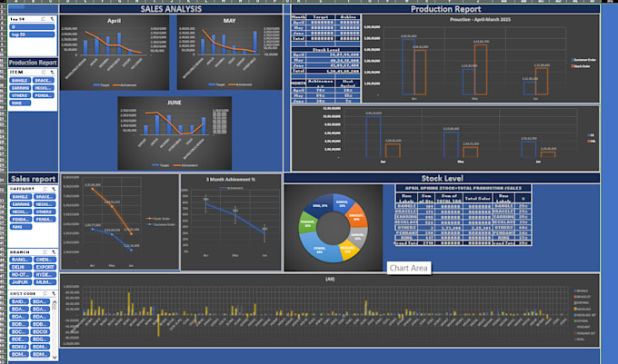Click the SALES ANALYSIS header cell
This screenshot has width=618, height=364.
pos(171,9)
